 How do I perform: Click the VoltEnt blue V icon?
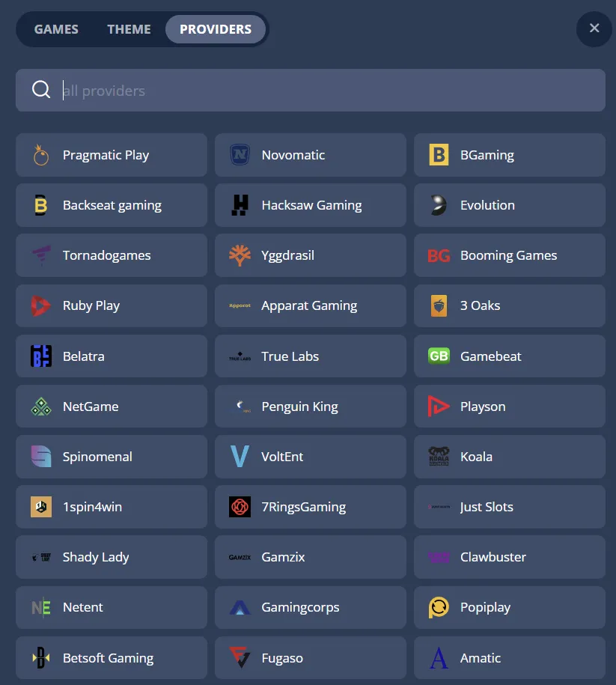(240, 457)
